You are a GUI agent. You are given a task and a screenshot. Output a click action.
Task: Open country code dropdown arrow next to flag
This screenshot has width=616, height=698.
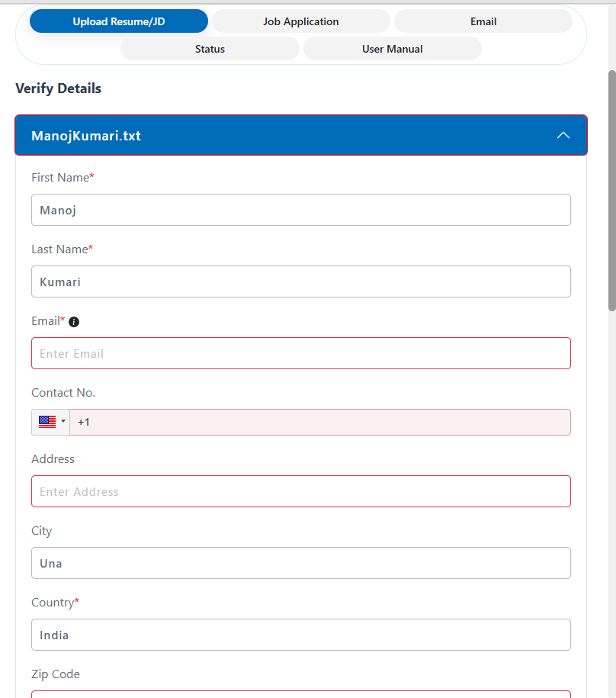pos(63,422)
